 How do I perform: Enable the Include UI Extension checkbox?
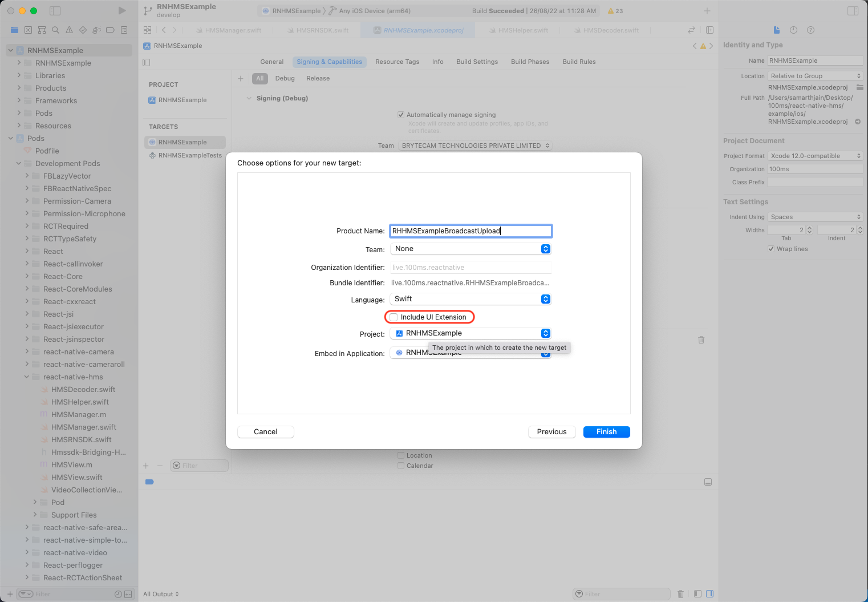point(393,317)
